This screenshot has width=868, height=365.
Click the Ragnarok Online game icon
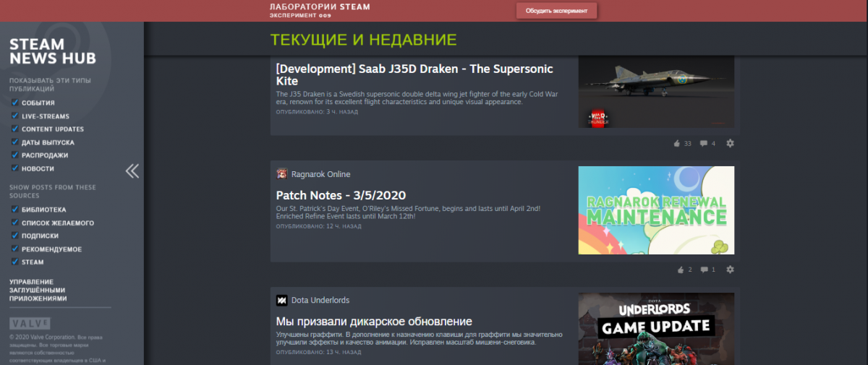pos(282,174)
